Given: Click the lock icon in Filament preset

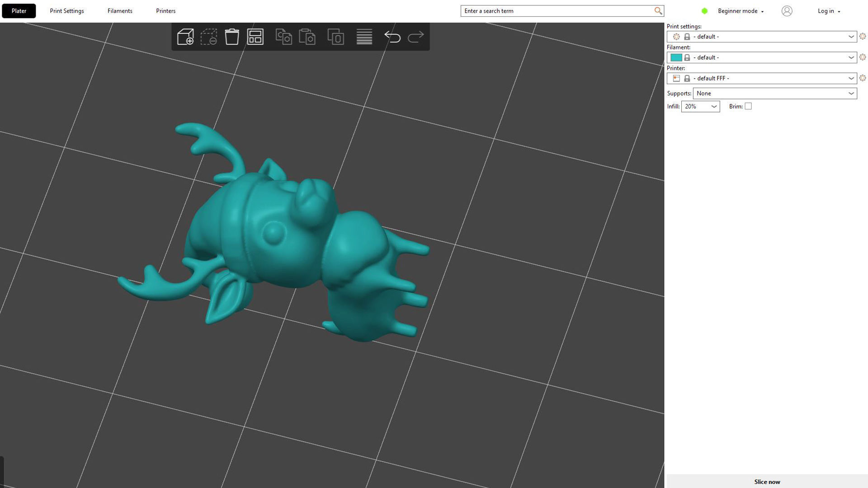Looking at the screenshot, I should point(687,57).
